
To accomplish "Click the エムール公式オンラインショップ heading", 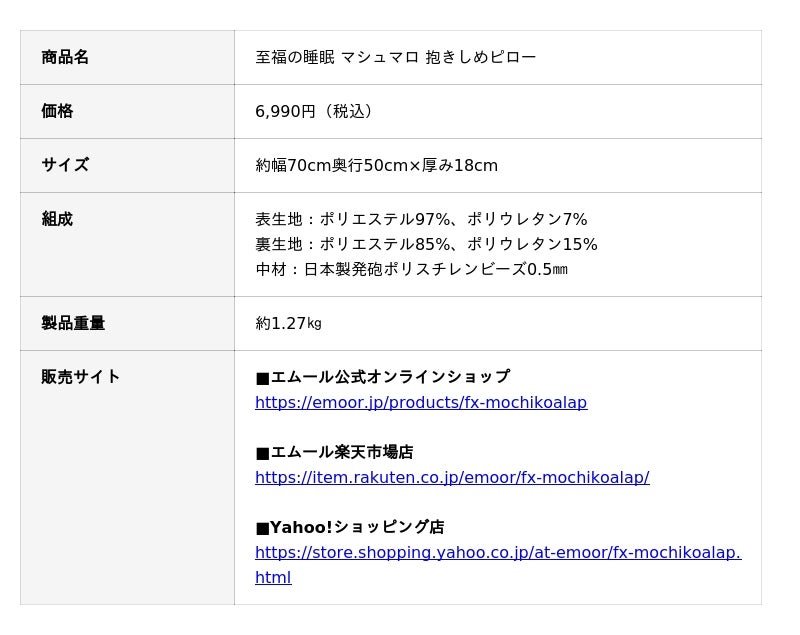I will pyautogui.click(x=382, y=377).
